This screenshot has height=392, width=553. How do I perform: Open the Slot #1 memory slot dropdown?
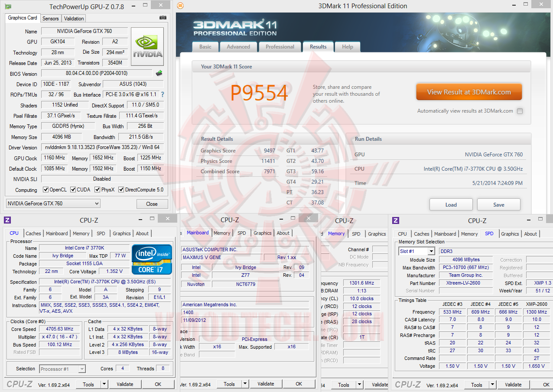click(x=416, y=251)
